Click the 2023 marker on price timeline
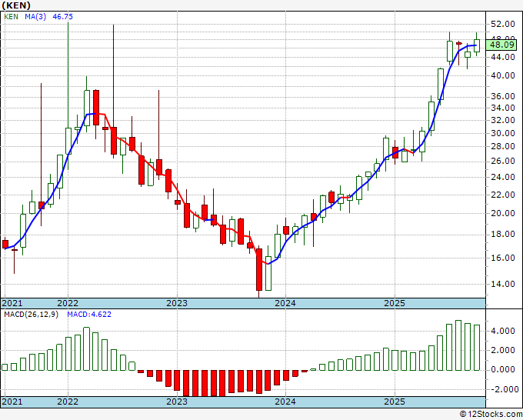Screen dimensions: 523x420 coord(177,303)
